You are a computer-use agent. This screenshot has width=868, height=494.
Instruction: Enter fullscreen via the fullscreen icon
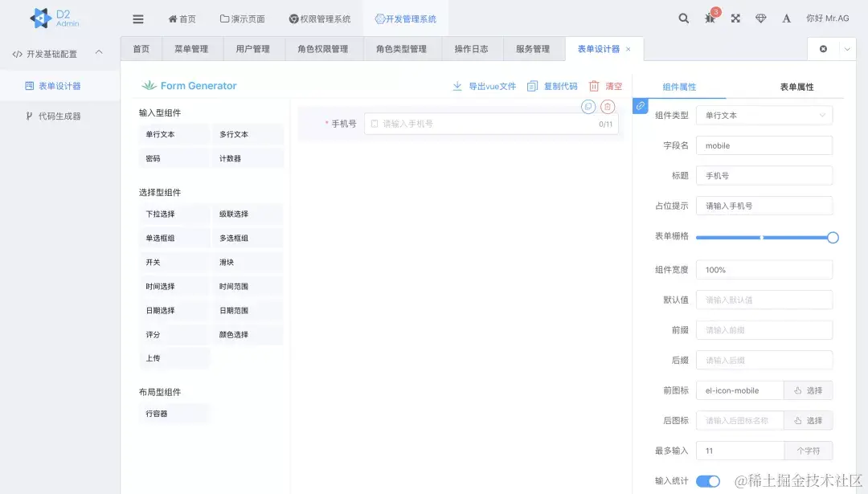(735, 18)
